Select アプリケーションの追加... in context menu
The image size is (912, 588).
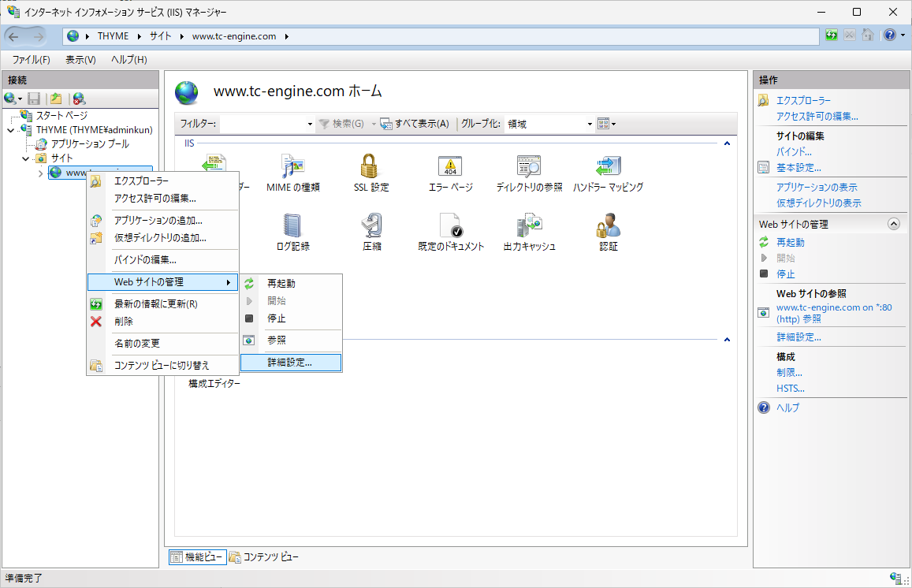click(x=163, y=221)
